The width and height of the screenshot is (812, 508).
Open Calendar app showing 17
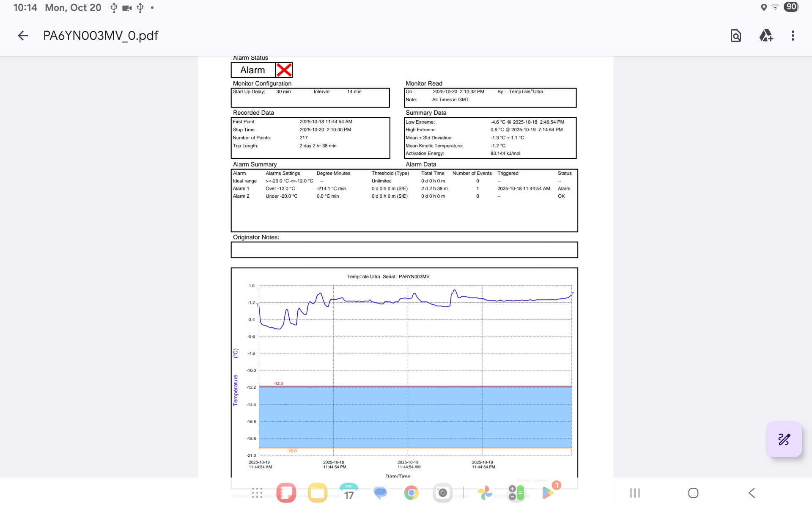click(x=349, y=493)
